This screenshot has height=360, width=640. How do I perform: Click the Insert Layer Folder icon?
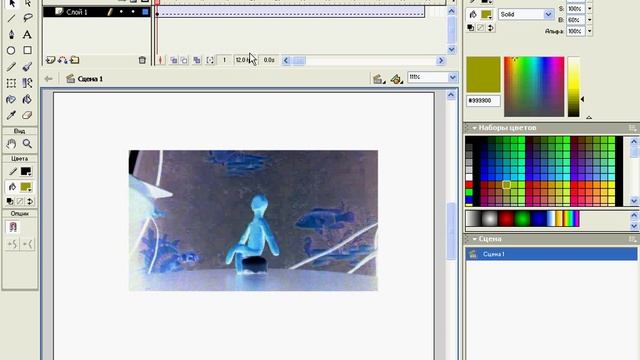(75, 60)
